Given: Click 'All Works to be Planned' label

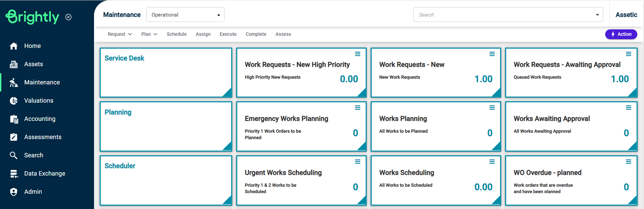Looking at the screenshot, I should pos(403,131).
